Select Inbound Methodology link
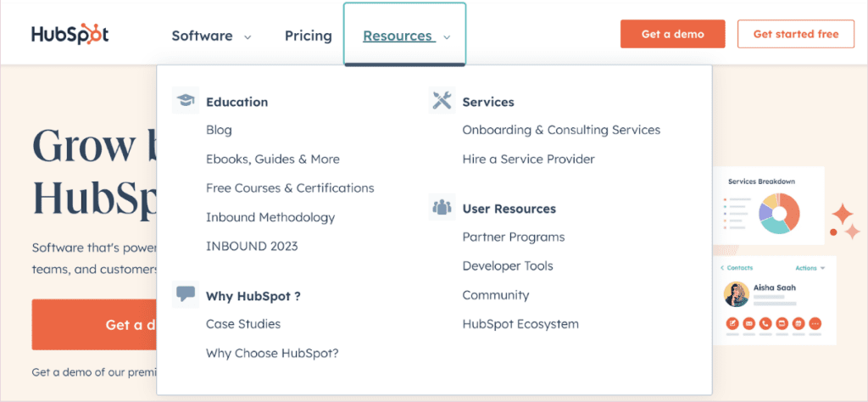868x402 pixels. pyautogui.click(x=270, y=217)
